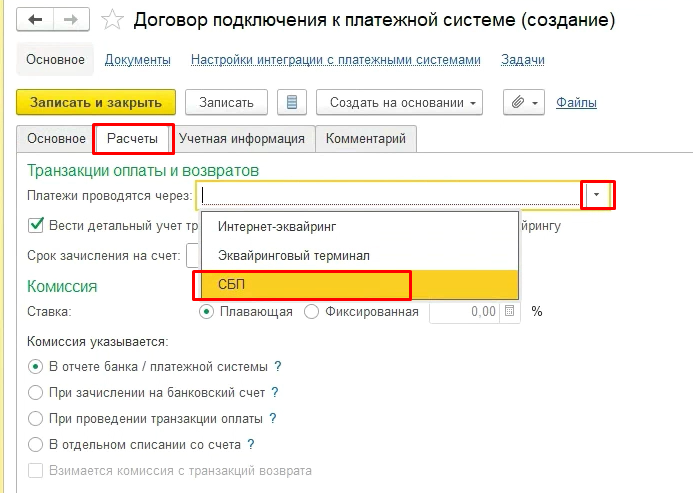The height and width of the screenshot is (493, 693).
Task: Focus the 'Платежи проводятся через' input field
Action: point(390,195)
